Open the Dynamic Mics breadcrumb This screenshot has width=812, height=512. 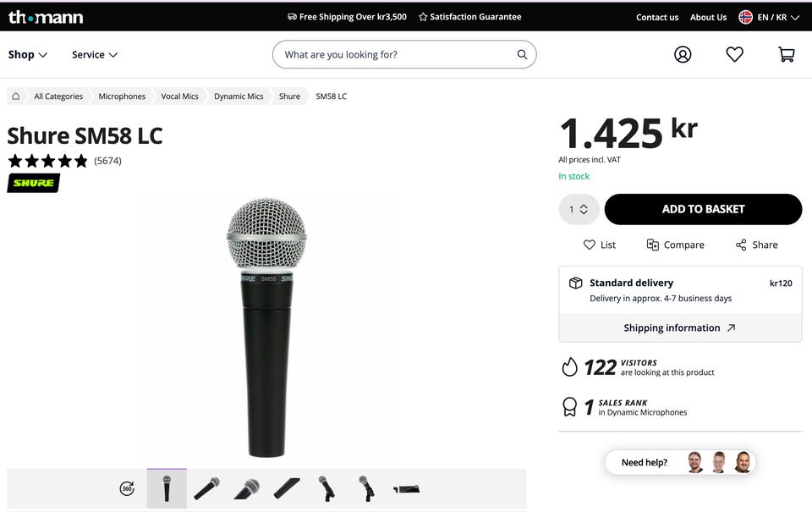pos(239,96)
